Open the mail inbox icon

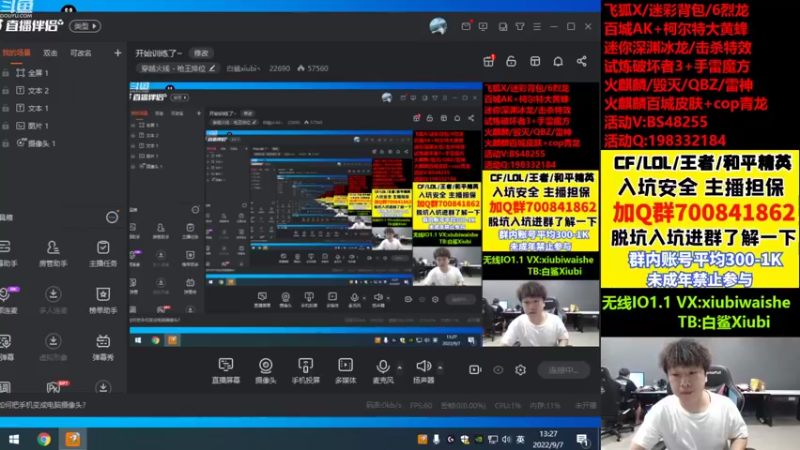click(466, 26)
